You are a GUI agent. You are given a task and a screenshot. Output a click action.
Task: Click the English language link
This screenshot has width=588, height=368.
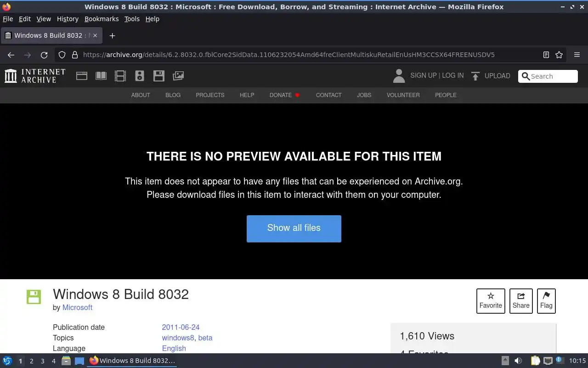(174, 349)
